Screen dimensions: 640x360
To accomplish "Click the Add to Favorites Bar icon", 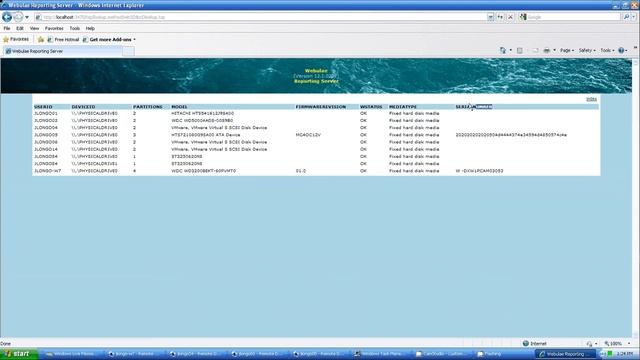I will [x=41, y=40].
